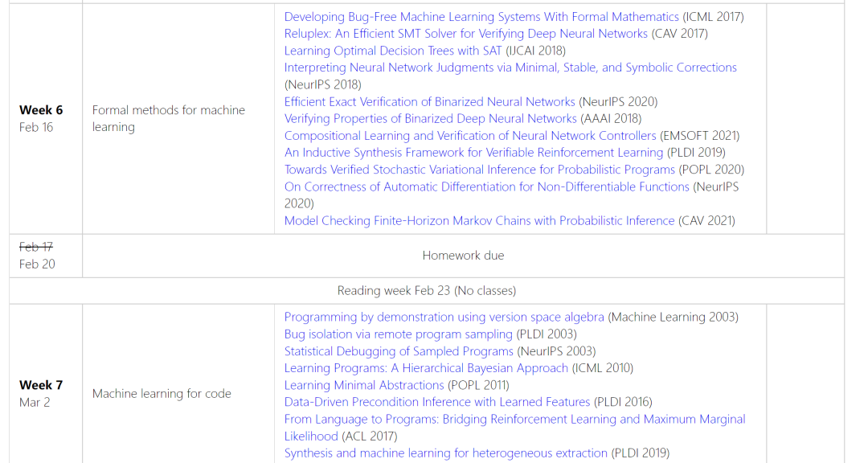Open the Reluplex SMT Solver paper link

465,34
